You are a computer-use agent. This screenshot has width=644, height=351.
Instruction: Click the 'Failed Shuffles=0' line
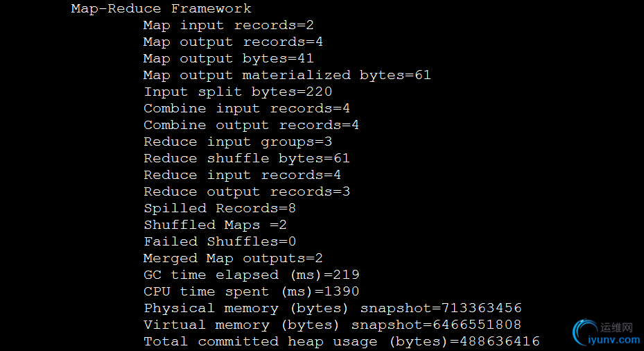click(x=220, y=241)
